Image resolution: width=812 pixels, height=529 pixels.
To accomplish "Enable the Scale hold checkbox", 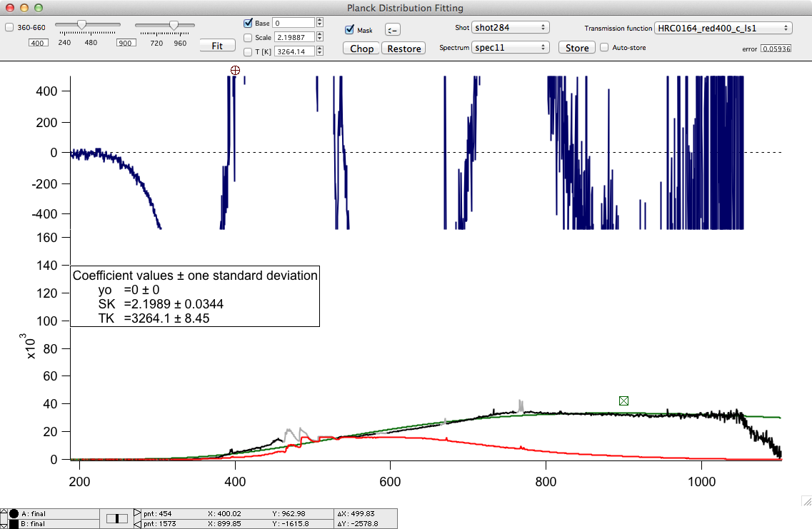I will tap(248, 38).
